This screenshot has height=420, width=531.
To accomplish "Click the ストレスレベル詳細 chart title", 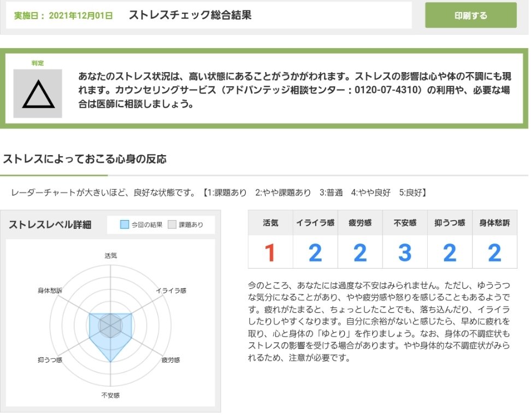I will (50, 224).
